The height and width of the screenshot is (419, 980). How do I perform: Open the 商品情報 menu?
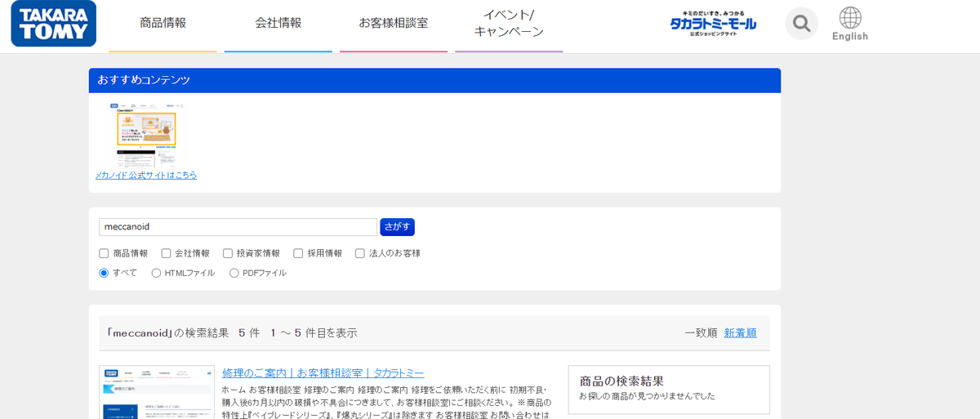click(x=163, y=23)
